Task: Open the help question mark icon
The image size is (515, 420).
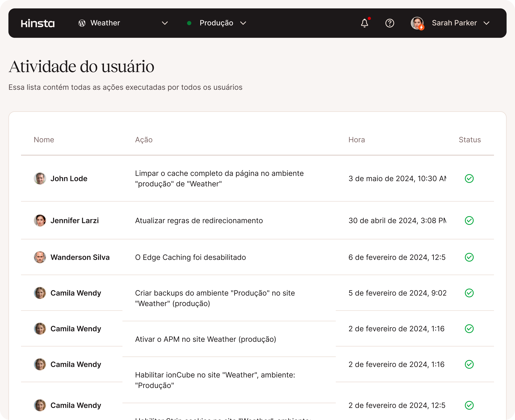Action: pyautogui.click(x=390, y=23)
